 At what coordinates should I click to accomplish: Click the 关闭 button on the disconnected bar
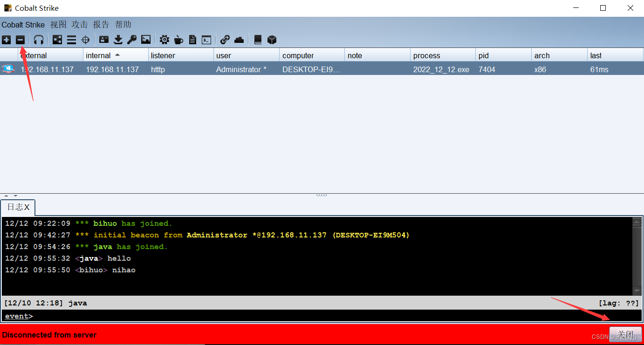[625, 335]
